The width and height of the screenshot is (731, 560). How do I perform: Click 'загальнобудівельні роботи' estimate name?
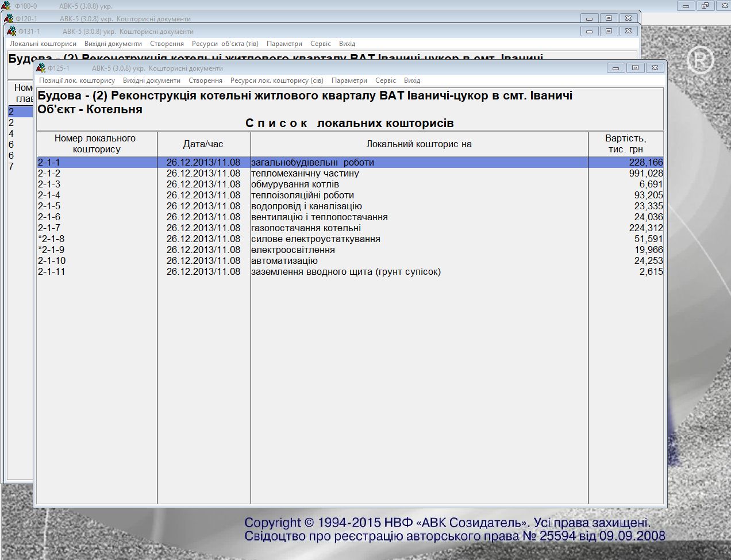313,162
